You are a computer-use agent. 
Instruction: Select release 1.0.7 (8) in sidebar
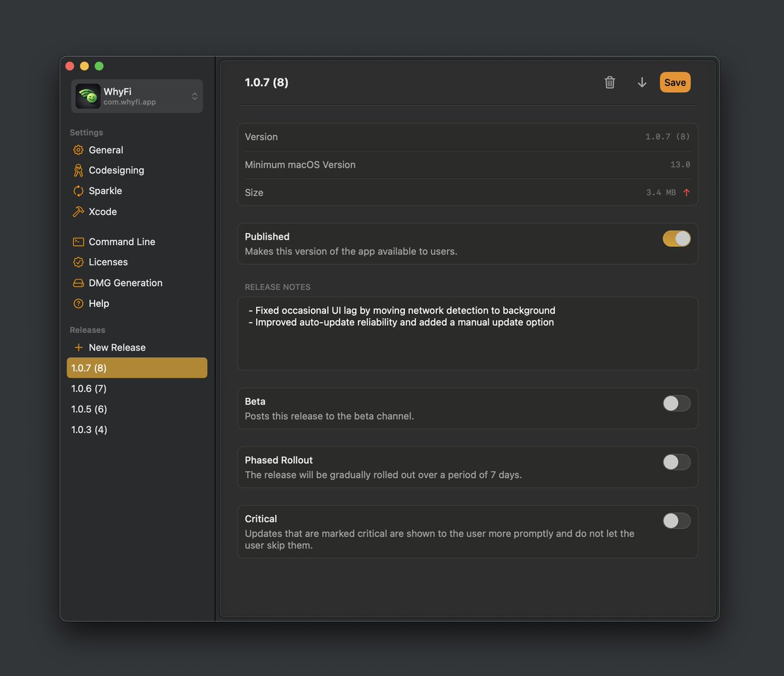coord(137,368)
